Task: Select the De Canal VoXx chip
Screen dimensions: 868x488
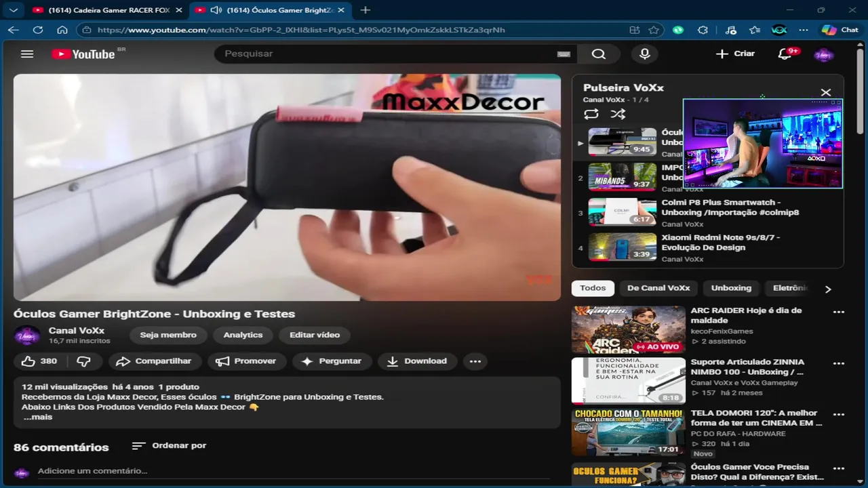Action: (658, 288)
